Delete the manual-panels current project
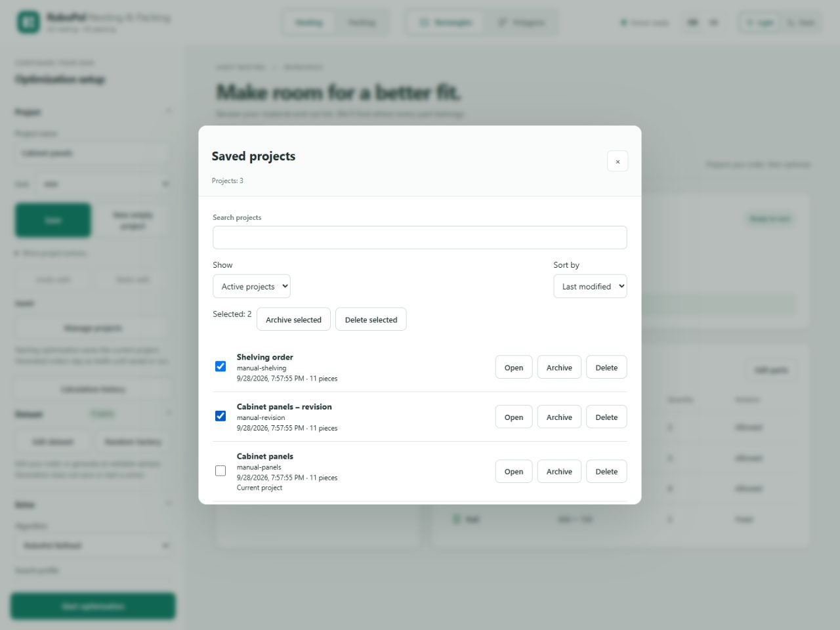840x630 pixels. click(x=606, y=471)
